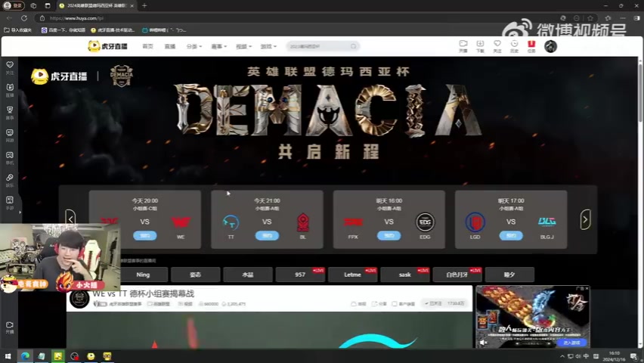Image resolution: width=644 pixels, height=363 pixels.
Task: Open the 首页 home nav item
Action: [147, 46]
